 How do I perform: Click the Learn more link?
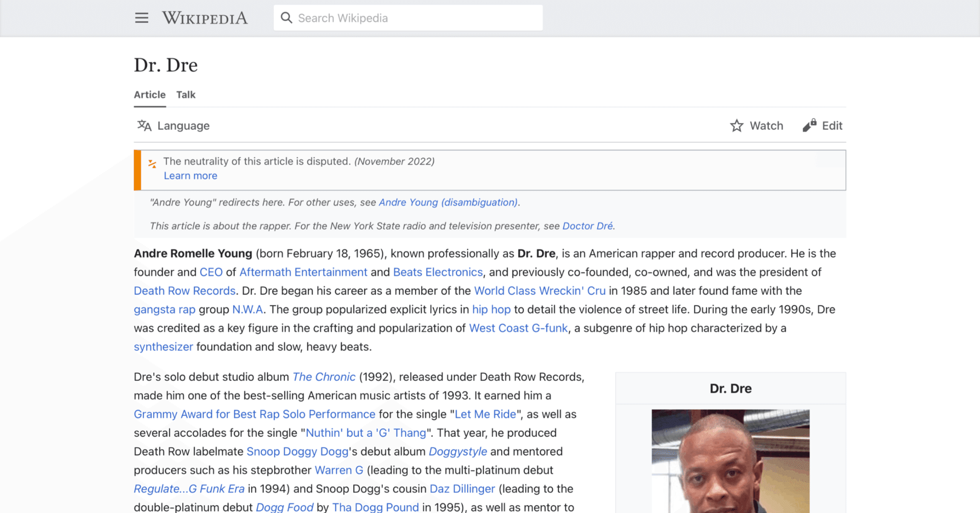(190, 176)
